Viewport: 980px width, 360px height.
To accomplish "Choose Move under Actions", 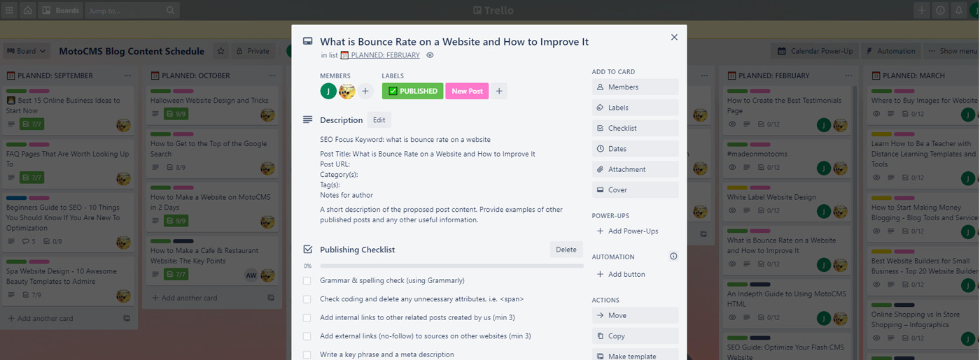I will 635,315.
